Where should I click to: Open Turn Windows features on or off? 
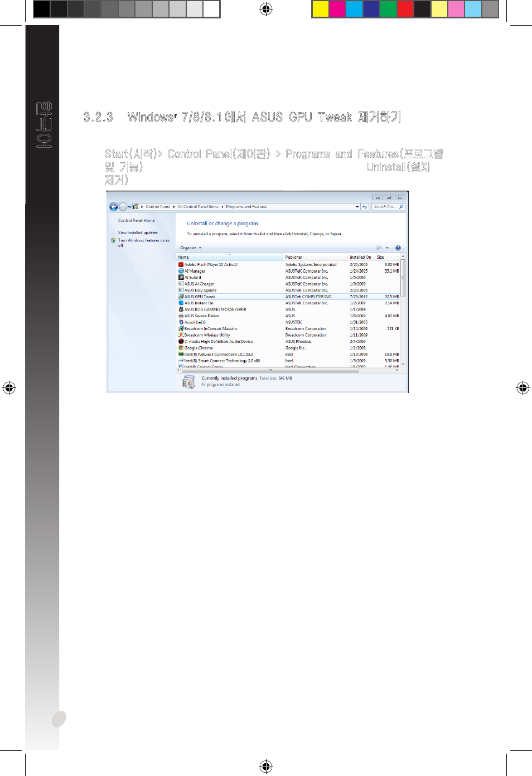(x=144, y=243)
